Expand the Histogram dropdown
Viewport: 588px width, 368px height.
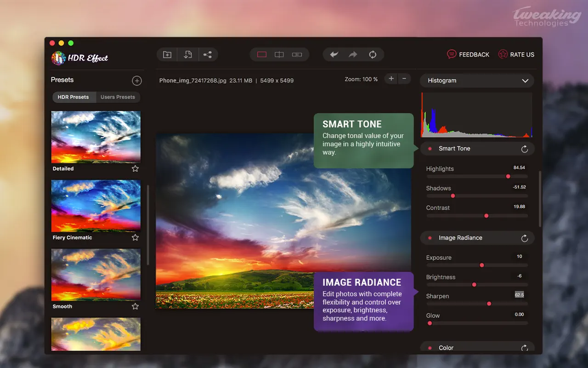(x=525, y=81)
